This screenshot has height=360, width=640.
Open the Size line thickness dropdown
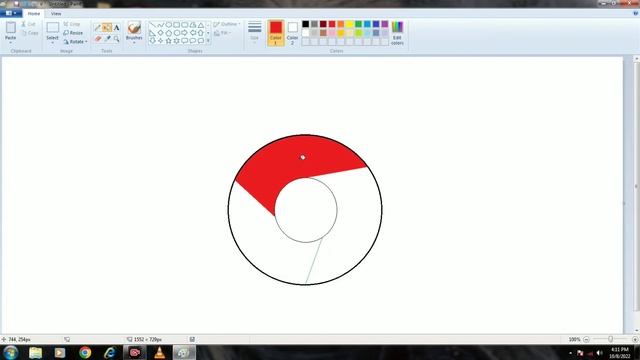point(254,32)
